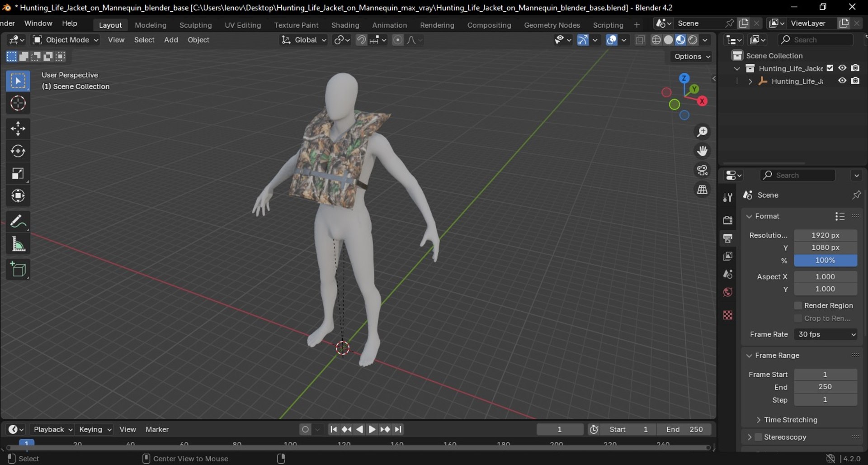This screenshot has height=465, width=868.
Task: Enable Stereoscopy checkbox
Action: pyautogui.click(x=759, y=437)
